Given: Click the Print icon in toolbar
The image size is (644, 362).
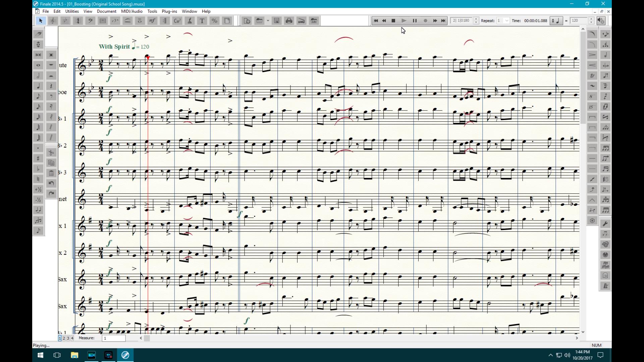Looking at the screenshot, I should click(x=289, y=21).
